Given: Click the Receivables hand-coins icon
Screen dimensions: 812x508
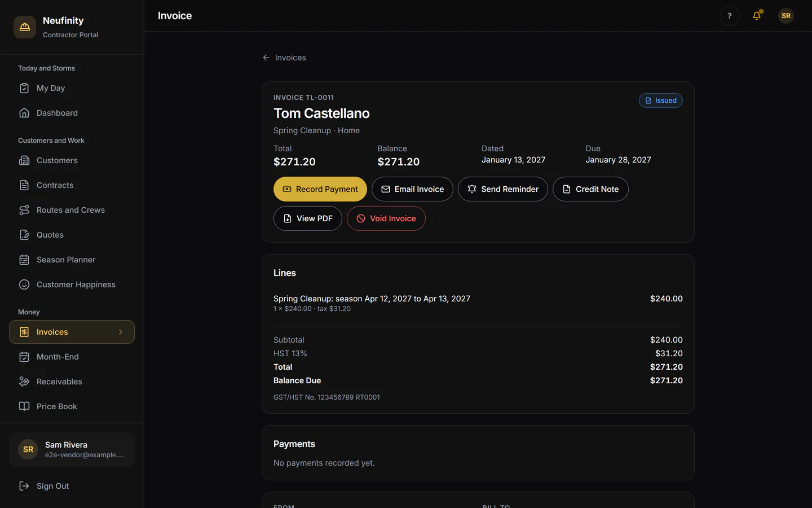Looking at the screenshot, I should coord(24,382).
